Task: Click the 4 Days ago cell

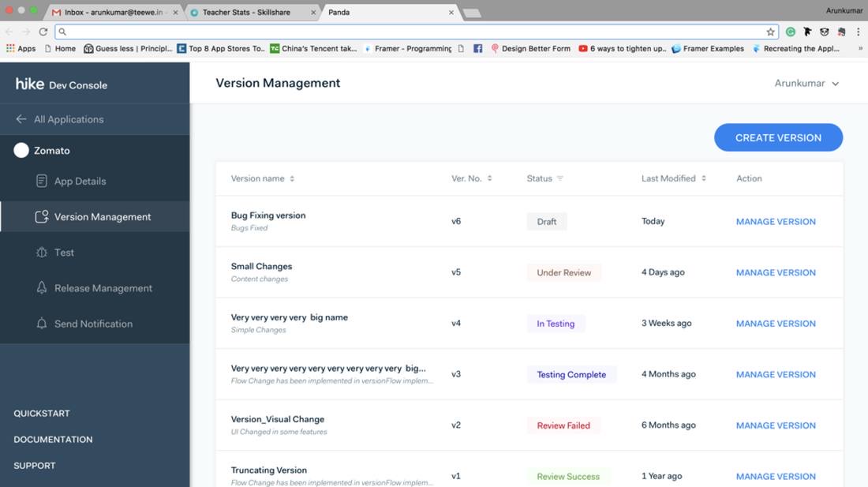Action: (x=663, y=272)
